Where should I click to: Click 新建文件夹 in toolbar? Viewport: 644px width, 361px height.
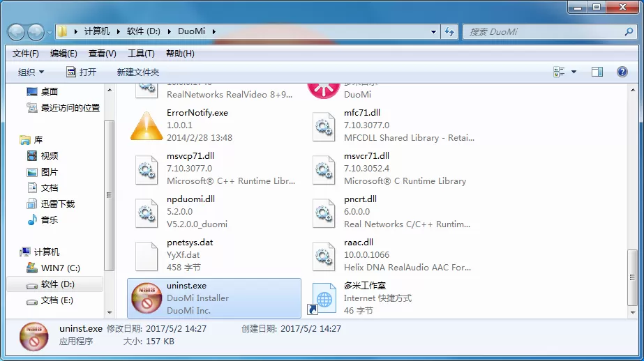pyautogui.click(x=138, y=72)
